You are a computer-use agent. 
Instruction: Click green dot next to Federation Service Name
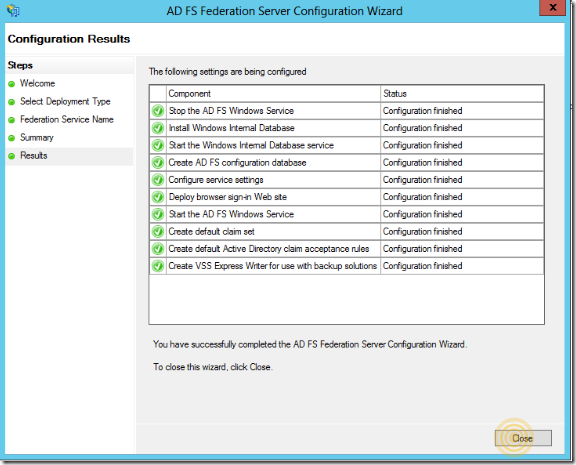[x=11, y=120]
